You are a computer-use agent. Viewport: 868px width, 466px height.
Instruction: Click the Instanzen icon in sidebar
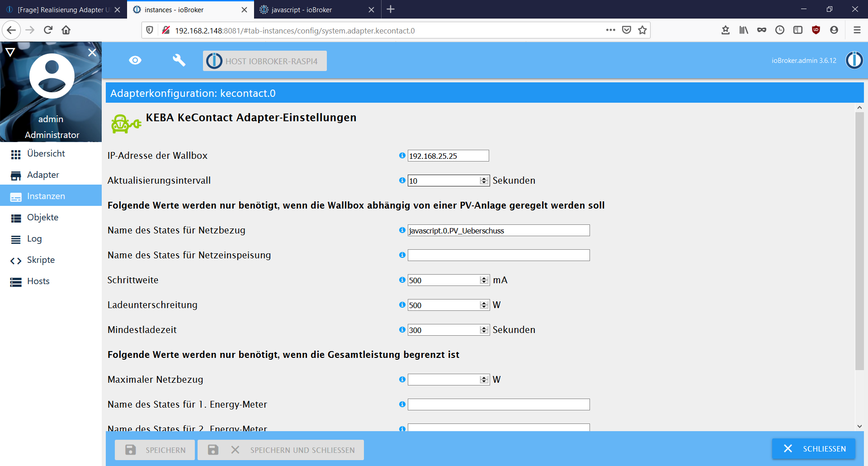(x=16, y=197)
